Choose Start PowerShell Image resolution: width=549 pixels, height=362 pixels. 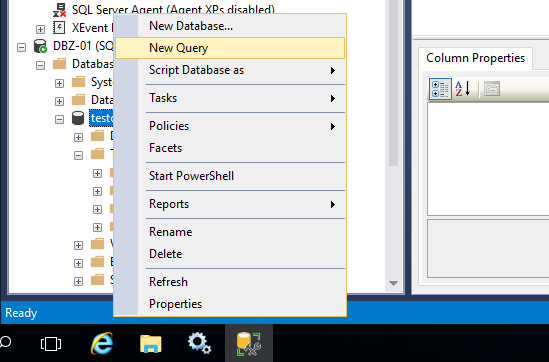coord(230,176)
